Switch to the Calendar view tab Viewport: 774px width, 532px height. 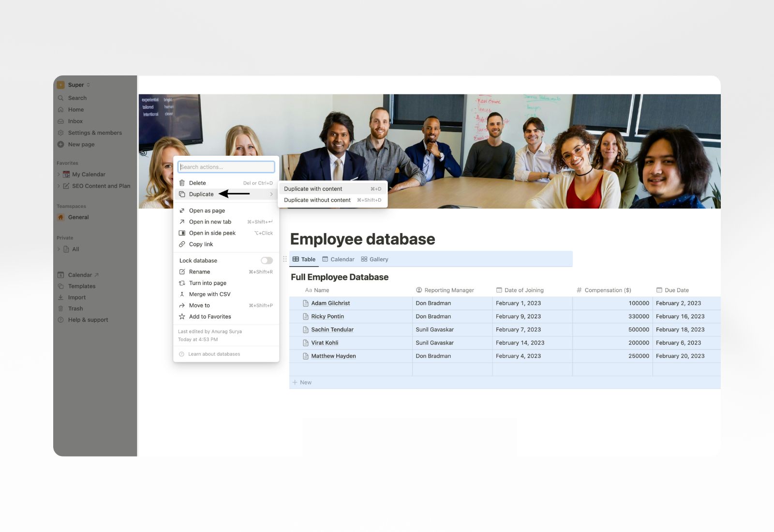pyautogui.click(x=338, y=259)
